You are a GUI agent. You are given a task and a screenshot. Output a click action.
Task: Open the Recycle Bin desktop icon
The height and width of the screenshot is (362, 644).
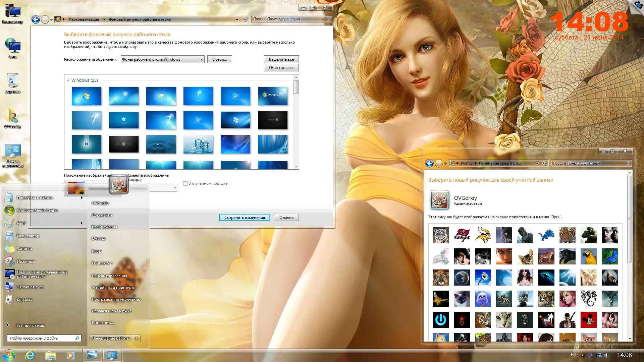12,81
